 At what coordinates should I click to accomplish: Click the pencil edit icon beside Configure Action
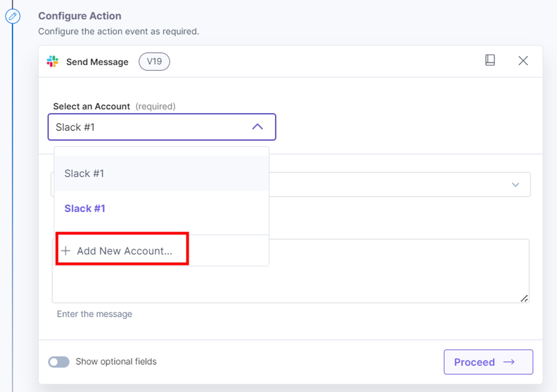(x=13, y=16)
